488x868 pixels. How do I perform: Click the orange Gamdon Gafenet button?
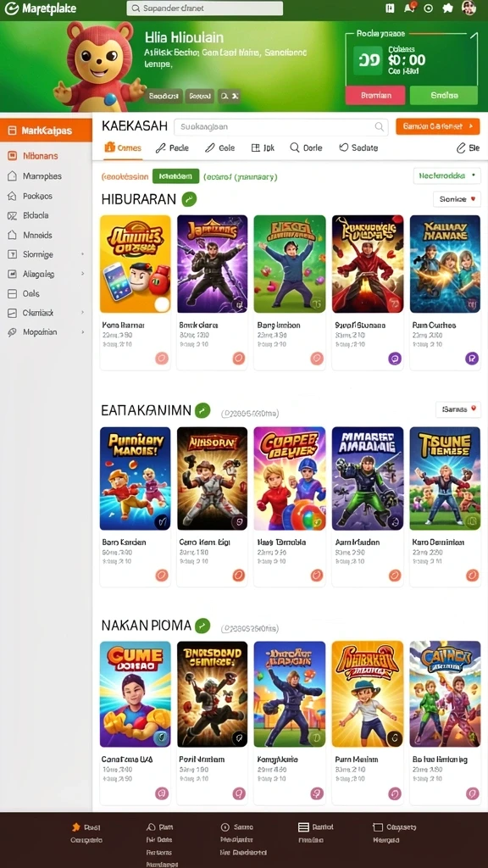pyautogui.click(x=438, y=126)
